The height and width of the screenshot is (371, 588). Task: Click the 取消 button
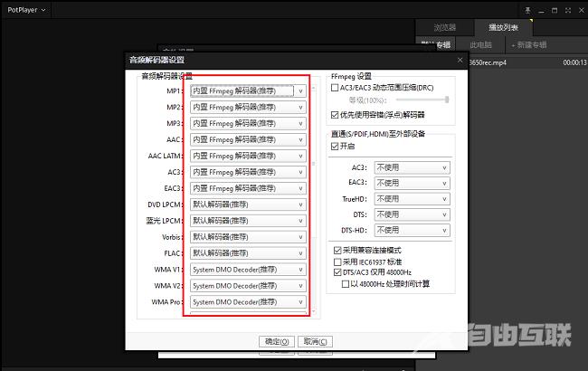(x=311, y=341)
